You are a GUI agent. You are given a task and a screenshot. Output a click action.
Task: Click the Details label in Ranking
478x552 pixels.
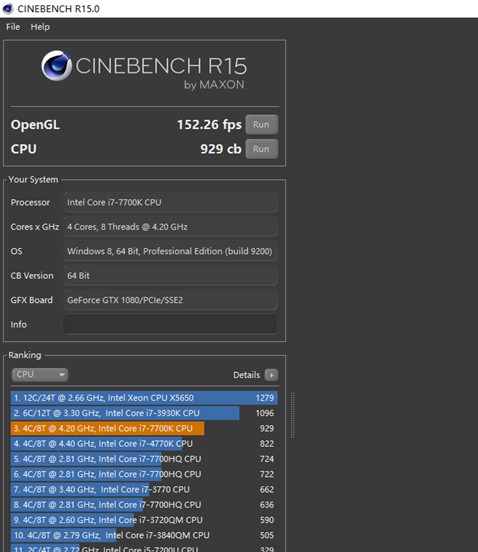click(246, 375)
